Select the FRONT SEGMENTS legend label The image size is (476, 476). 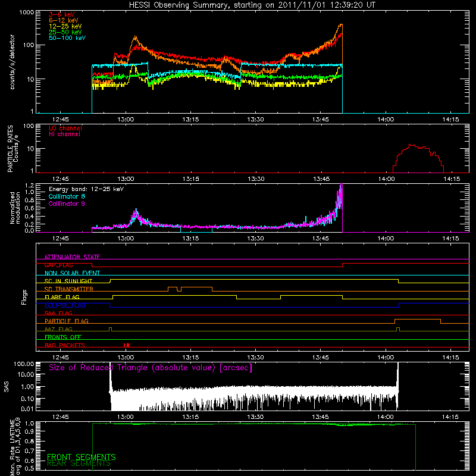coord(82,457)
